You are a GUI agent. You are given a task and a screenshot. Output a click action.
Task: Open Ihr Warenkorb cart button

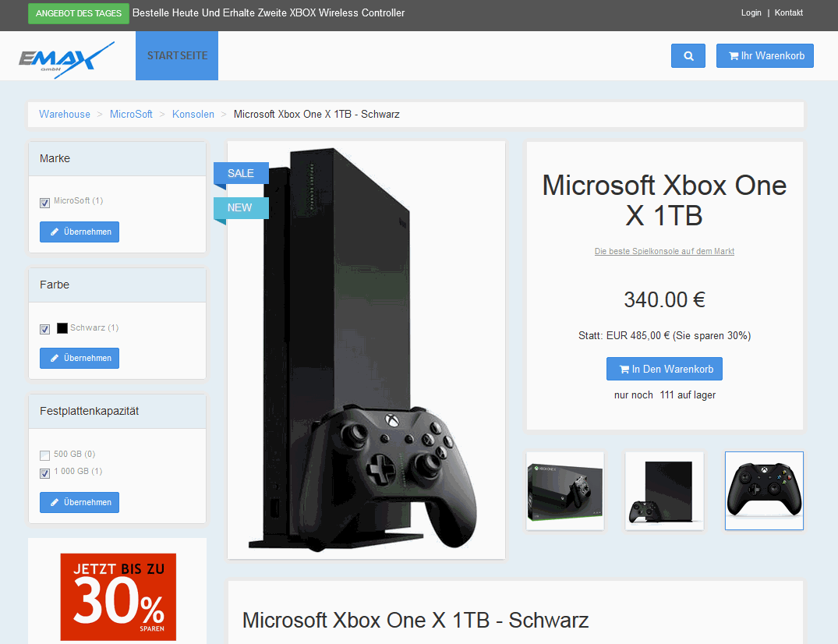point(765,55)
